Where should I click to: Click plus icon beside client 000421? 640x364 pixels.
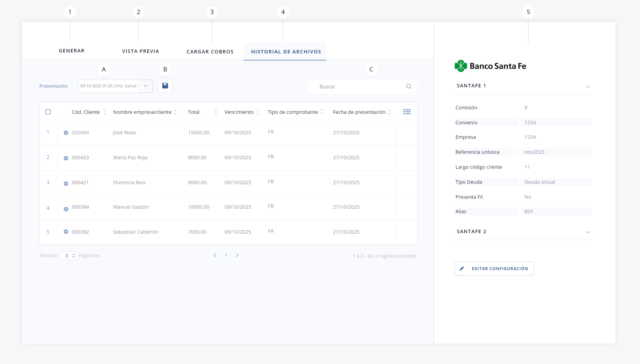click(66, 184)
